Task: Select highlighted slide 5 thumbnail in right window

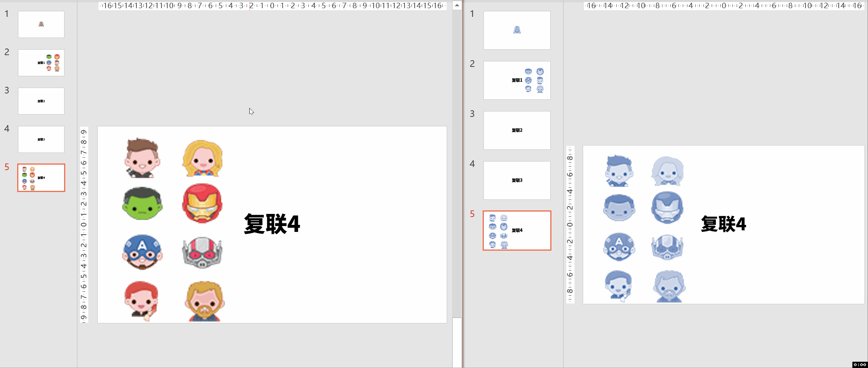Action: 517,230
